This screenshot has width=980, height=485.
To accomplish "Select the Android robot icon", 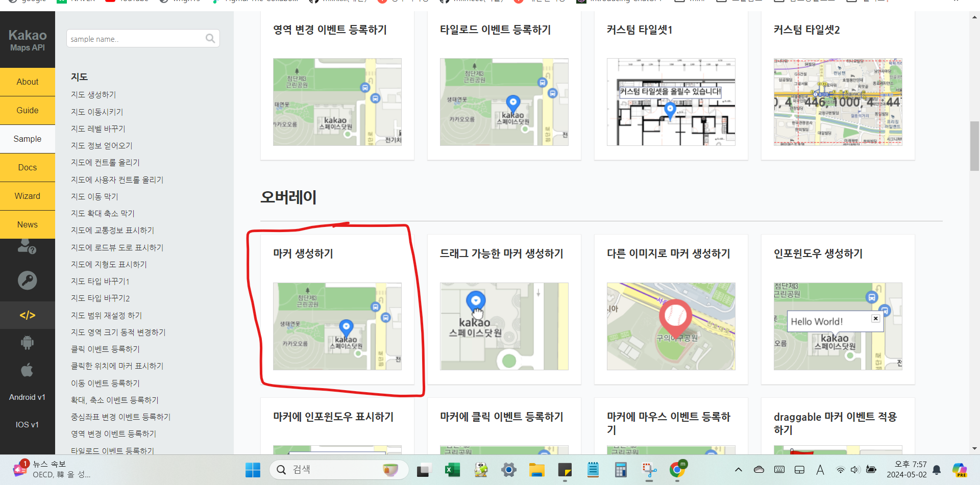I will [27, 343].
